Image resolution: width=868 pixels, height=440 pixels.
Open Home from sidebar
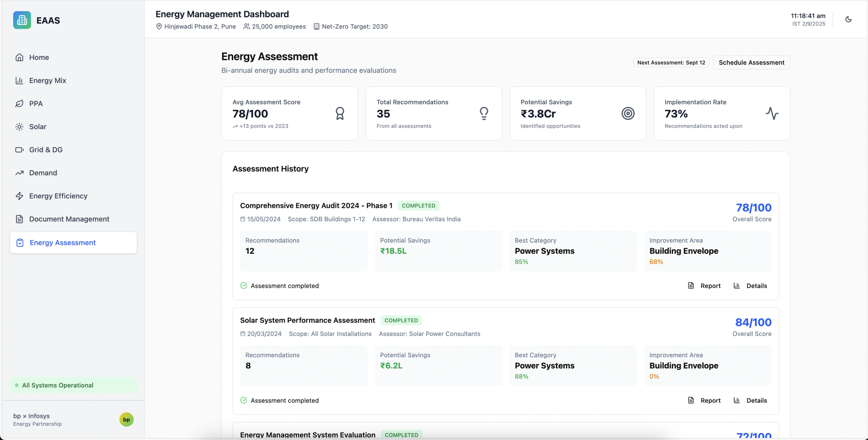[39, 57]
